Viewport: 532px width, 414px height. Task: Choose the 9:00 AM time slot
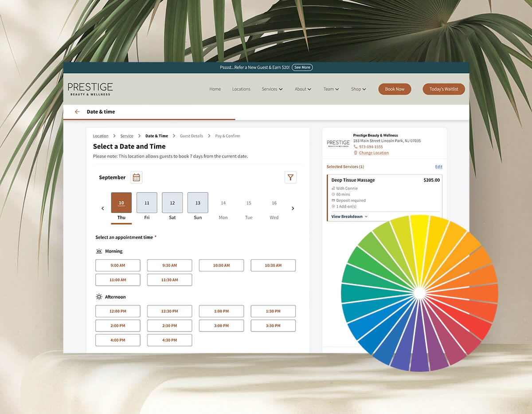pos(118,265)
